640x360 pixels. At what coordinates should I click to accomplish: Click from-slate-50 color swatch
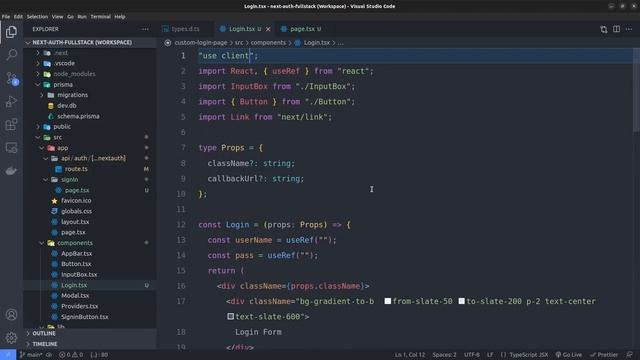coord(388,301)
